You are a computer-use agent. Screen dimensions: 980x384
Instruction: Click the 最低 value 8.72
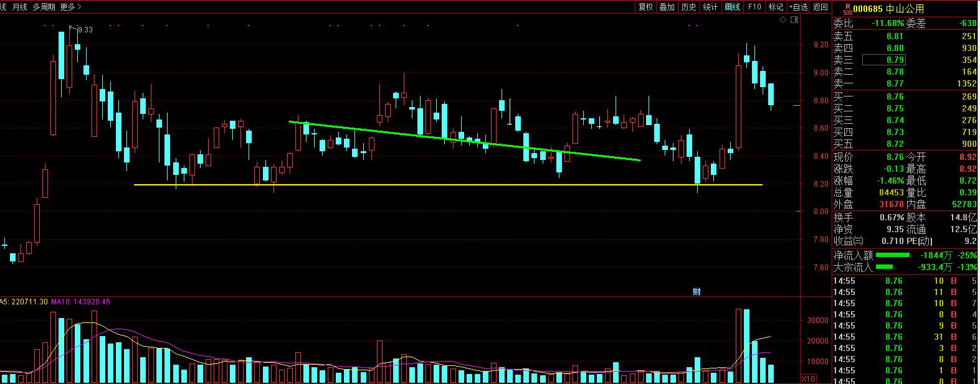pyautogui.click(x=968, y=181)
